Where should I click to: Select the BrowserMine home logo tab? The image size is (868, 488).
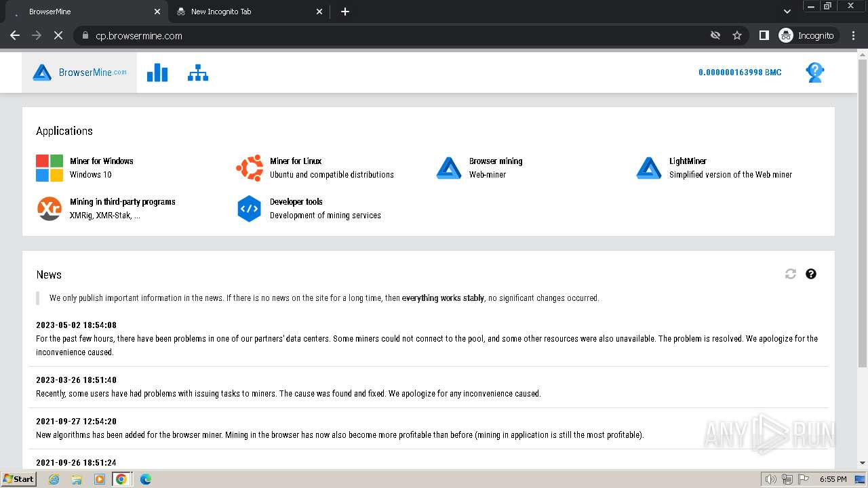(79, 73)
